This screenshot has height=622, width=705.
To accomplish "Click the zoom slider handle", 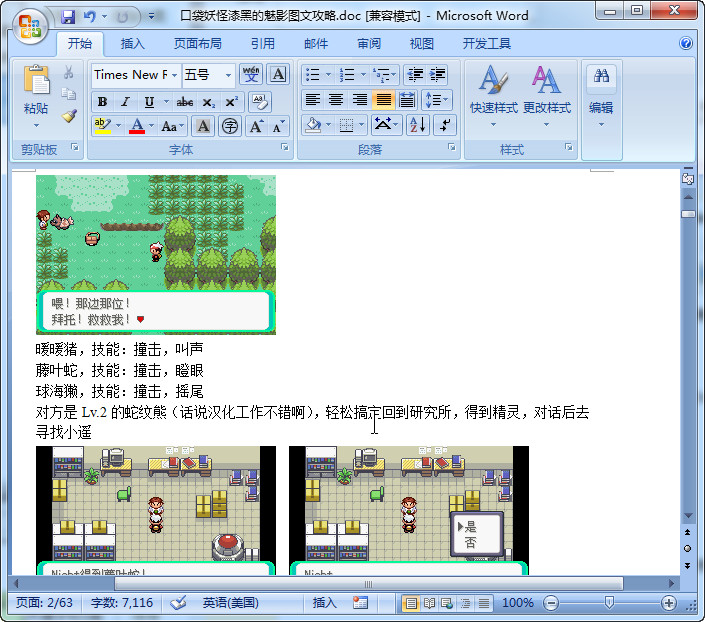I will click(x=609, y=603).
